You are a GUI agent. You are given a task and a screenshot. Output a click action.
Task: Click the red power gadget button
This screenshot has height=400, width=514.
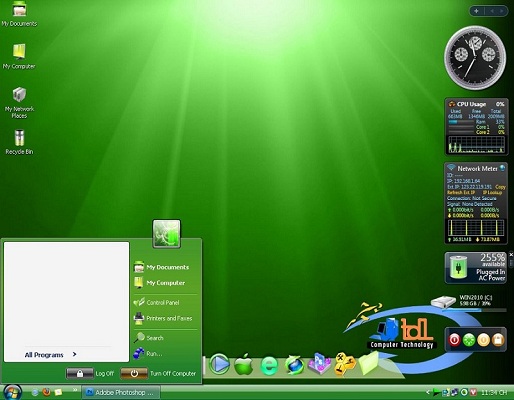click(454, 340)
